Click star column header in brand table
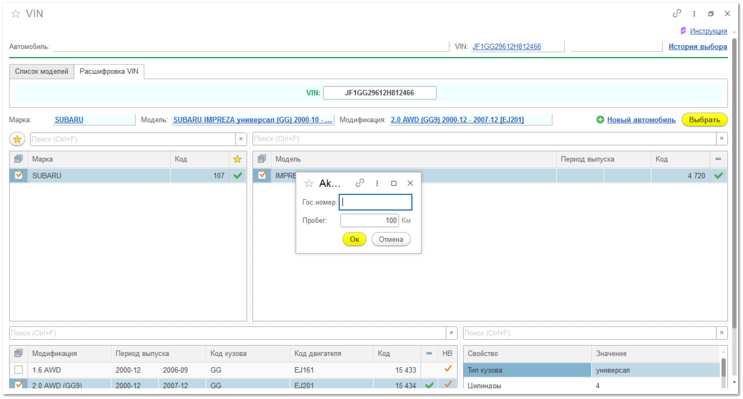Screen dimensions: 743x399 (x=237, y=159)
